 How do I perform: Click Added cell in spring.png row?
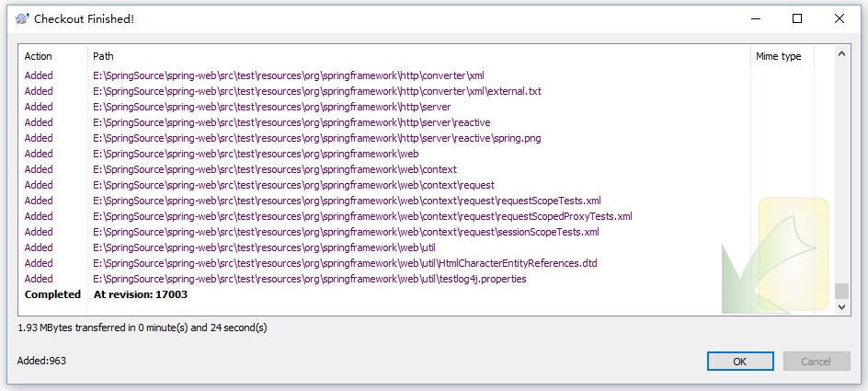[39, 138]
